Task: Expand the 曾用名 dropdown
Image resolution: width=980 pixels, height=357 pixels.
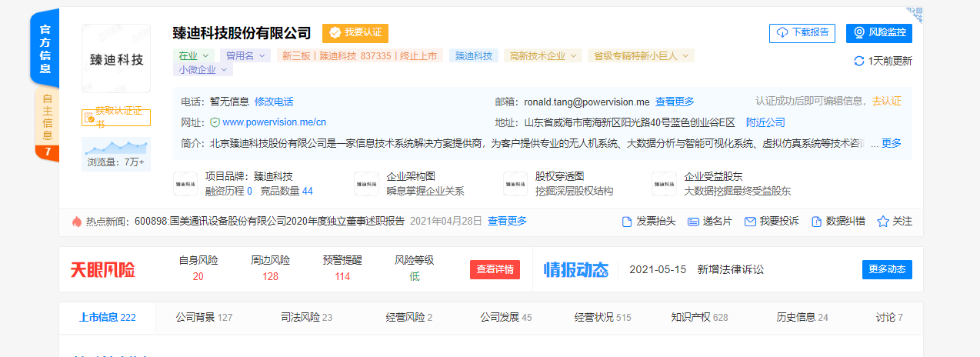Action: tap(245, 55)
